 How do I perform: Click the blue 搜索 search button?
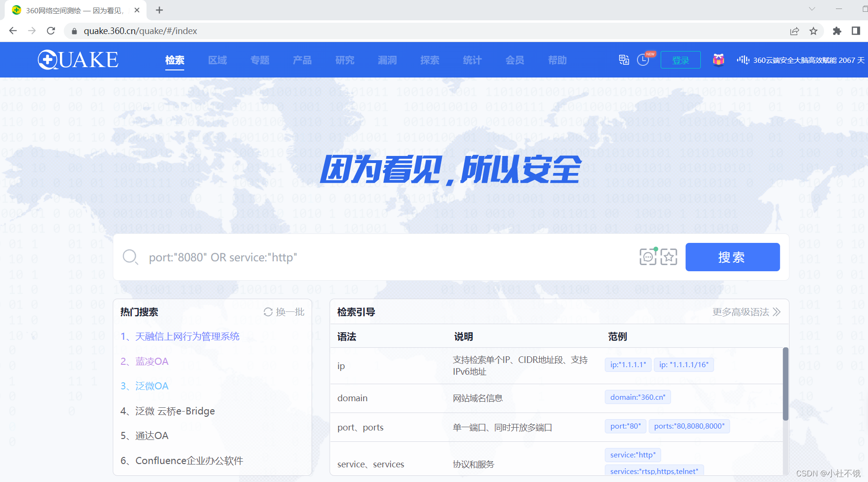732,257
